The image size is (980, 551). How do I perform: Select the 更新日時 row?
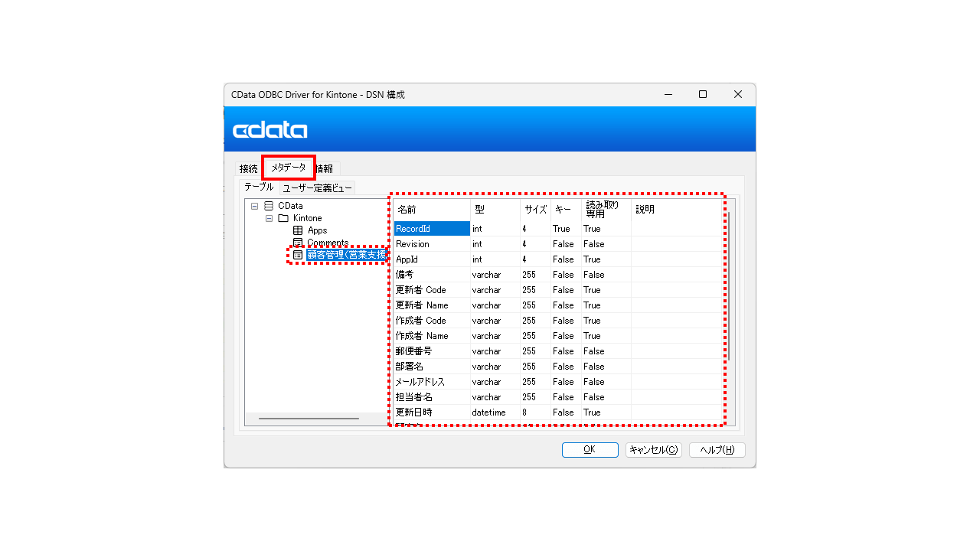click(x=557, y=412)
